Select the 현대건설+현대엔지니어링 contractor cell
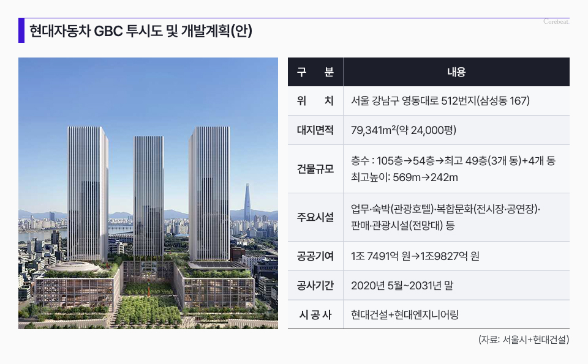Viewport: 588px width, 364px height. coord(405,315)
